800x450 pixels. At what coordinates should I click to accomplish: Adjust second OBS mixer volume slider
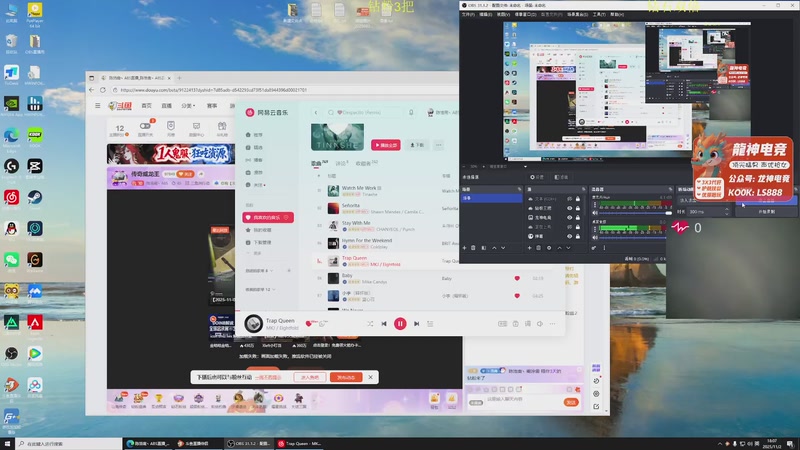click(633, 237)
